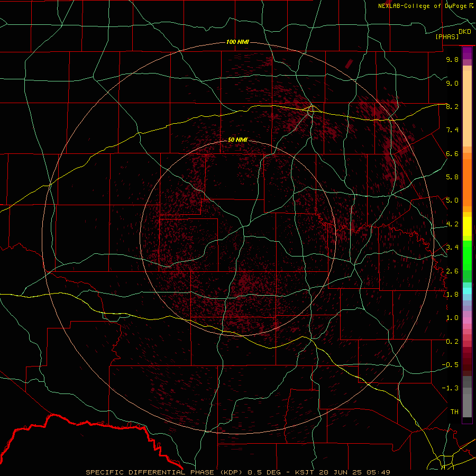
Task: Click the 100 NMI range ring label
Action: [x=237, y=42]
